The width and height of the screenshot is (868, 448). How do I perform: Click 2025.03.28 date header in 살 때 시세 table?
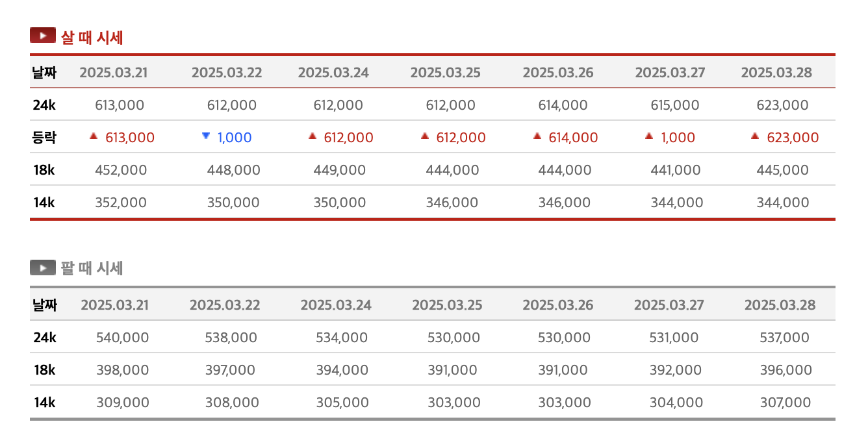(x=776, y=73)
